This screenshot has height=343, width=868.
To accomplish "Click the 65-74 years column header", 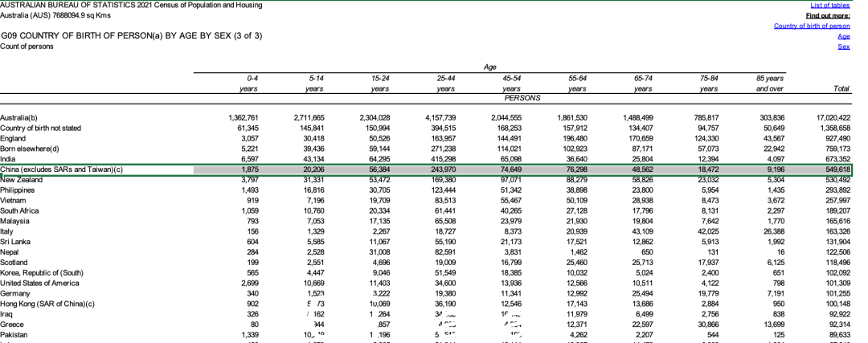I will [x=643, y=84].
